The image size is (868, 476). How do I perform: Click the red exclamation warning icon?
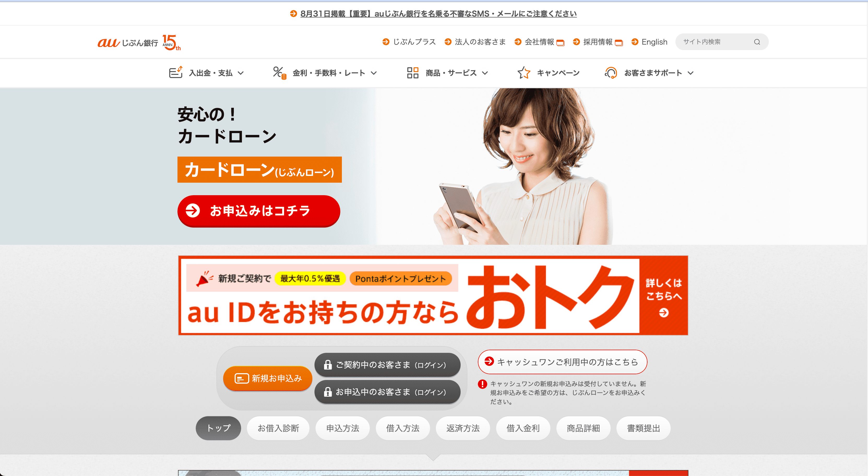483,384
